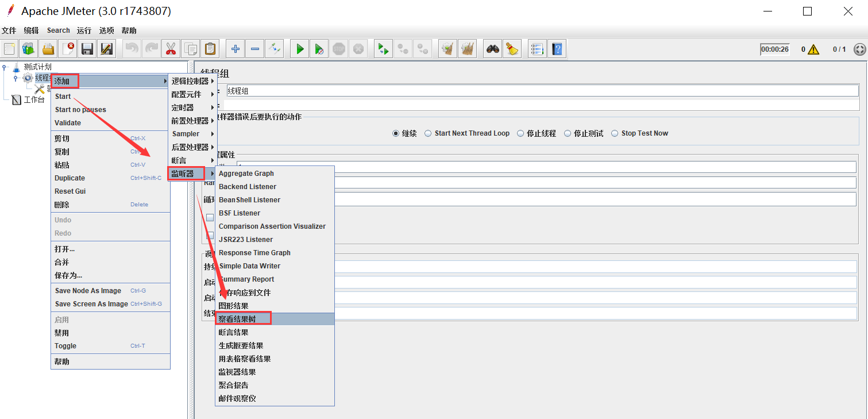Image resolution: width=868 pixels, height=419 pixels.
Task: Click the plus Expand All icon
Action: (x=236, y=49)
